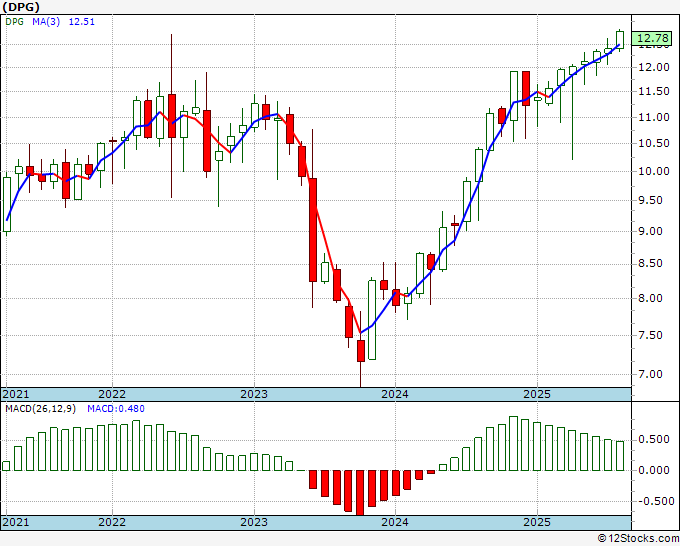
Task: Select 2025 on the MACD panel time axis
Action: tap(537, 522)
